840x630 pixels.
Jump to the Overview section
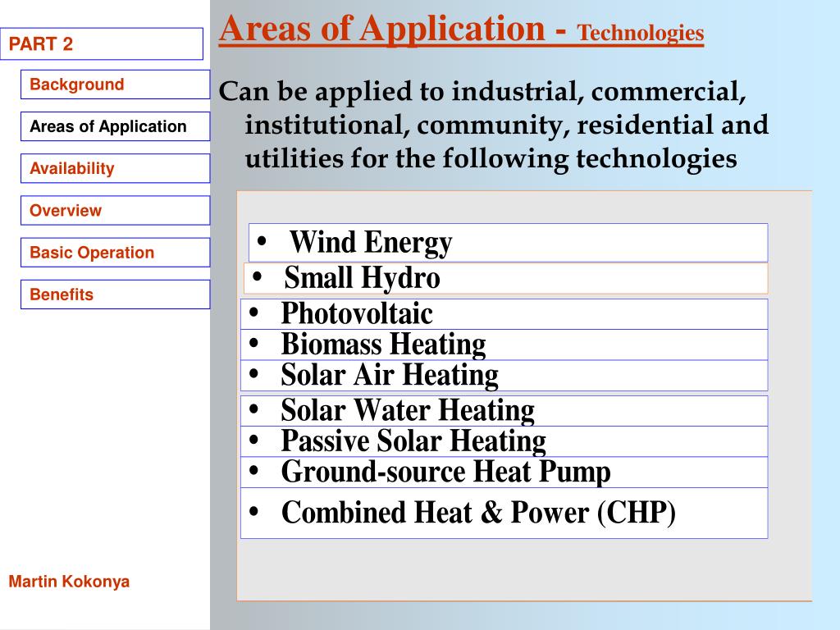(x=115, y=211)
